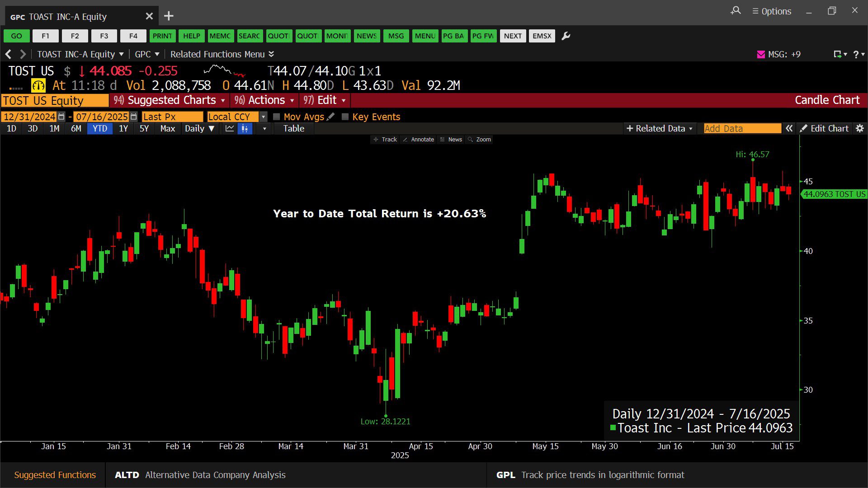
Task: Click the export window icon
Action: pyautogui.click(x=838, y=54)
